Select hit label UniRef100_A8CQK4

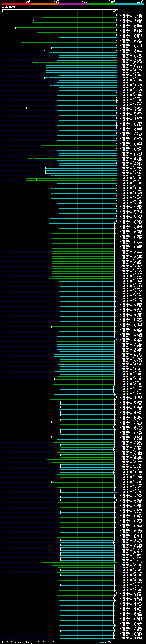[x=131, y=600]
